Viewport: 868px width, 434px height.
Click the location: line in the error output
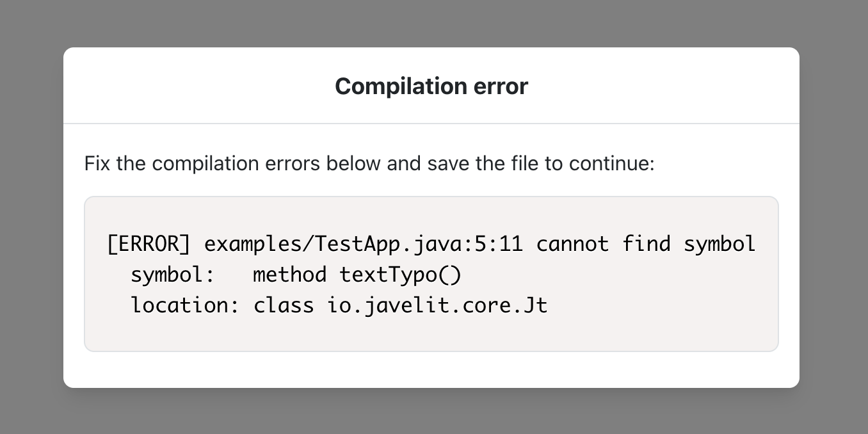(x=339, y=305)
